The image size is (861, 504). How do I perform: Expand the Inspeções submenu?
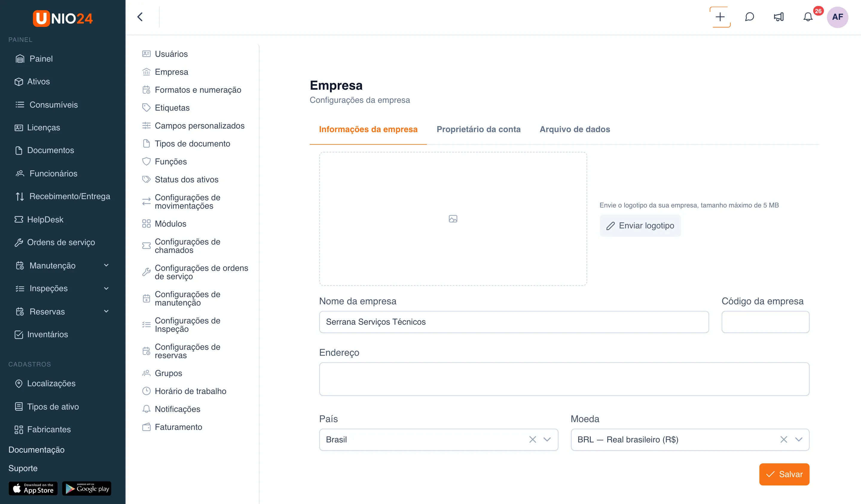[x=106, y=288]
